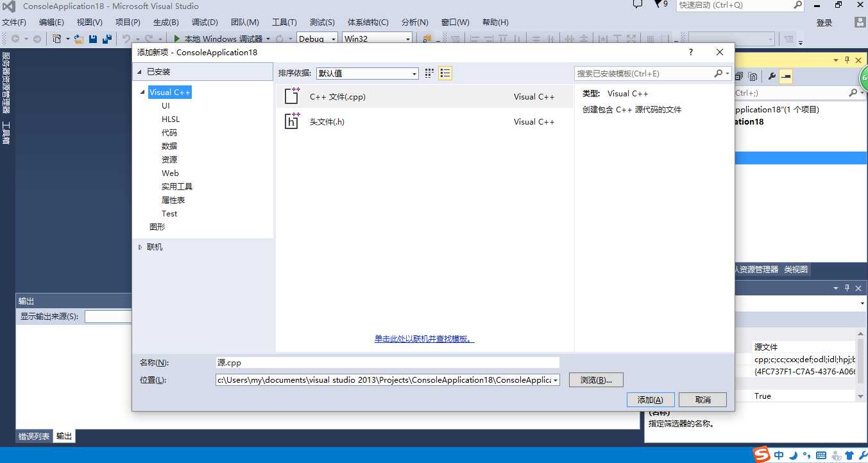868x463 pixels.
Task: Open the feedback speech bubble icon
Action: pyautogui.click(x=638, y=4)
